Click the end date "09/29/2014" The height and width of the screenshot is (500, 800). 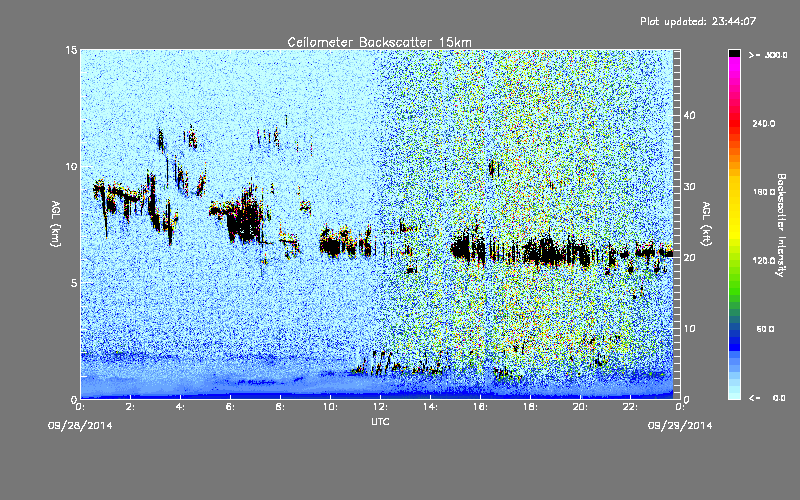680,426
